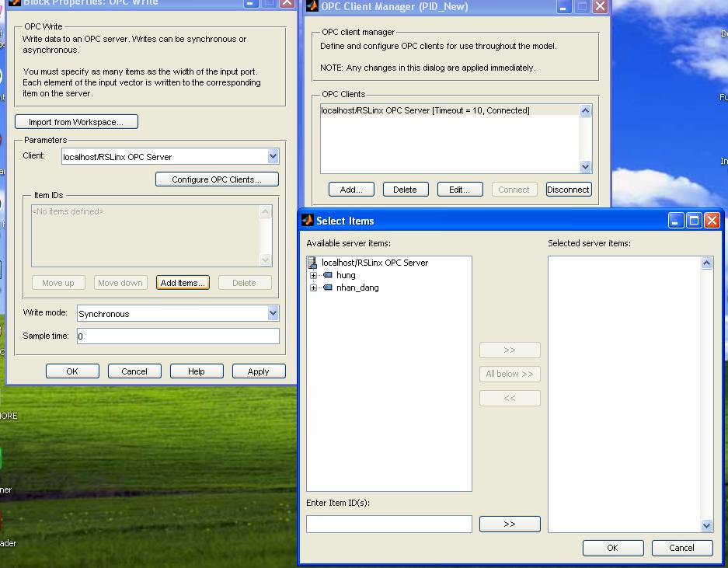Disconnect the OPC client

[x=569, y=190]
